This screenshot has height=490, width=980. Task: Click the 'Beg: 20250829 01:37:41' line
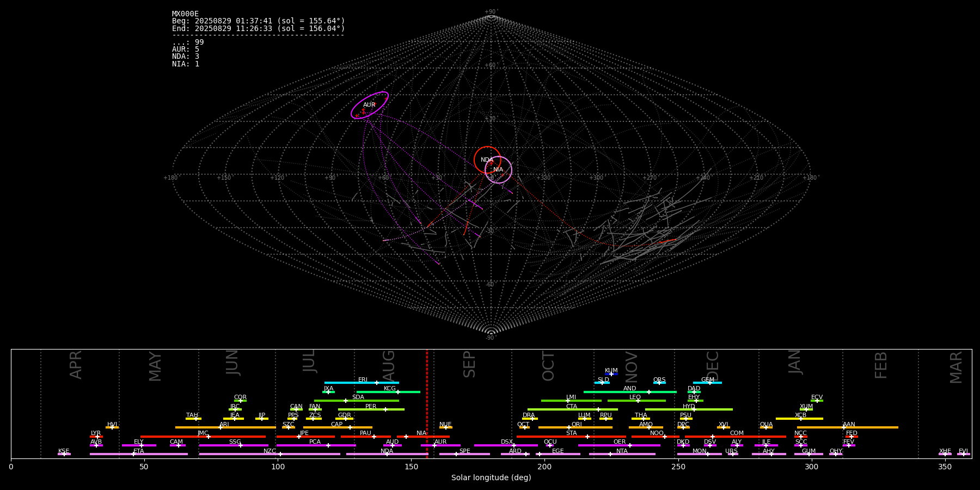point(258,21)
